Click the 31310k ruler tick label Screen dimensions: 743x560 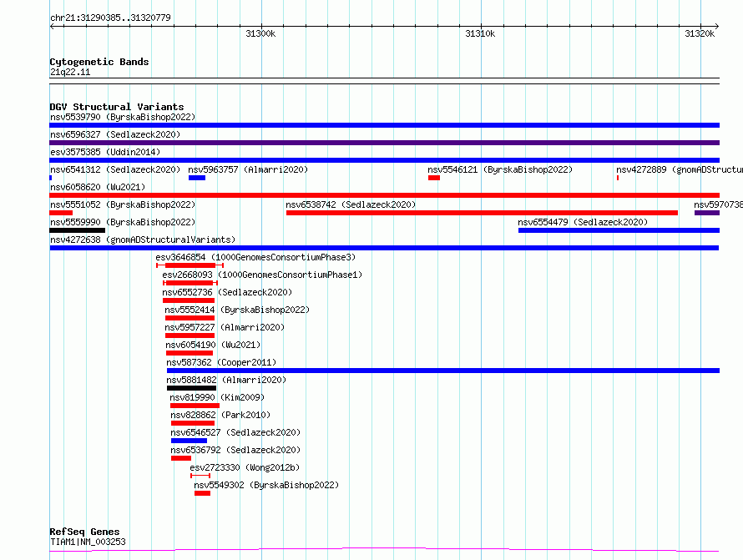click(480, 33)
